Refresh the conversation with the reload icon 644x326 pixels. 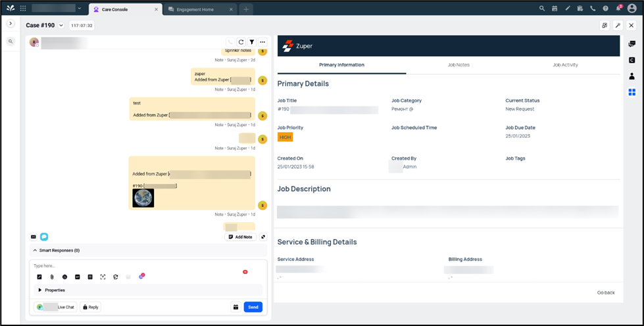(241, 42)
